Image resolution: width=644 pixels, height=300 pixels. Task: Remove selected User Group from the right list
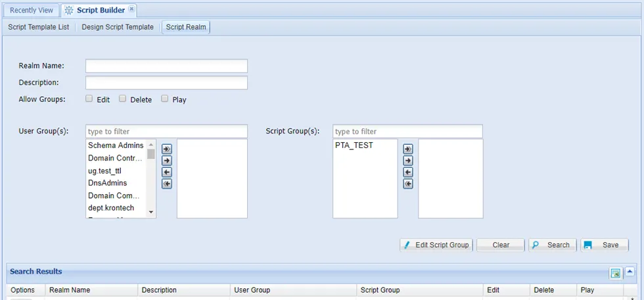(x=167, y=172)
